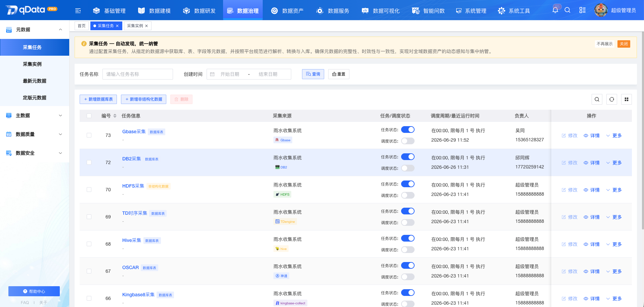The width and height of the screenshot is (644, 307).
Task: View details of TD时序采集 task
Action: coord(592,217)
